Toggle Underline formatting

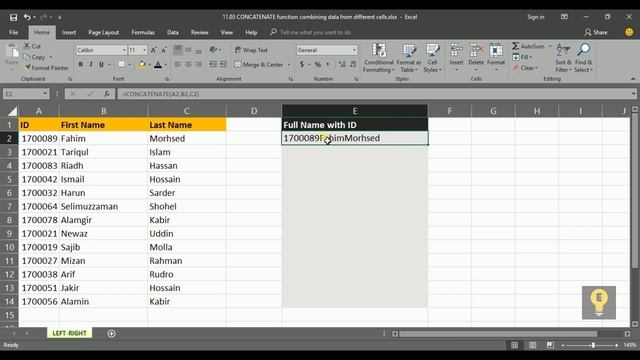point(101,64)
